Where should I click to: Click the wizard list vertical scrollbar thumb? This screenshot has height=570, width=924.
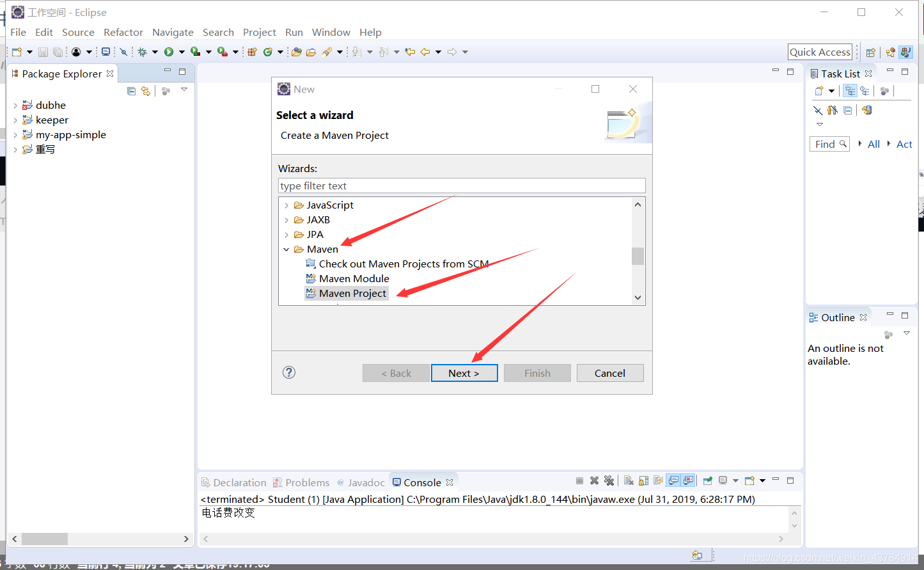pos(638,256)
